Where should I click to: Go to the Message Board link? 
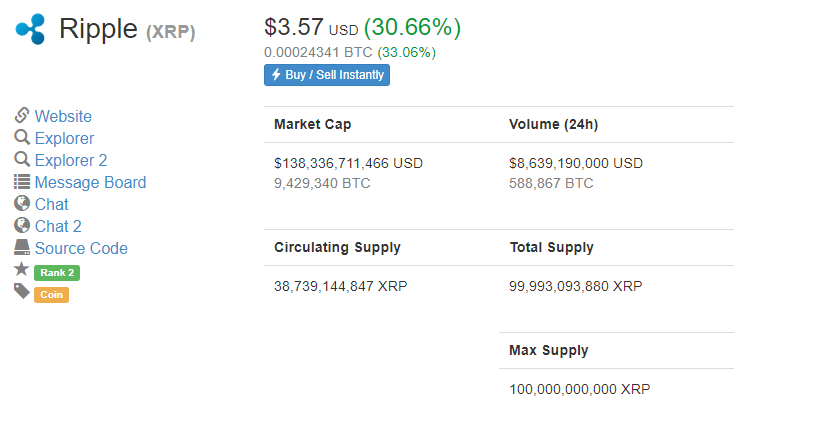point(90,182)
